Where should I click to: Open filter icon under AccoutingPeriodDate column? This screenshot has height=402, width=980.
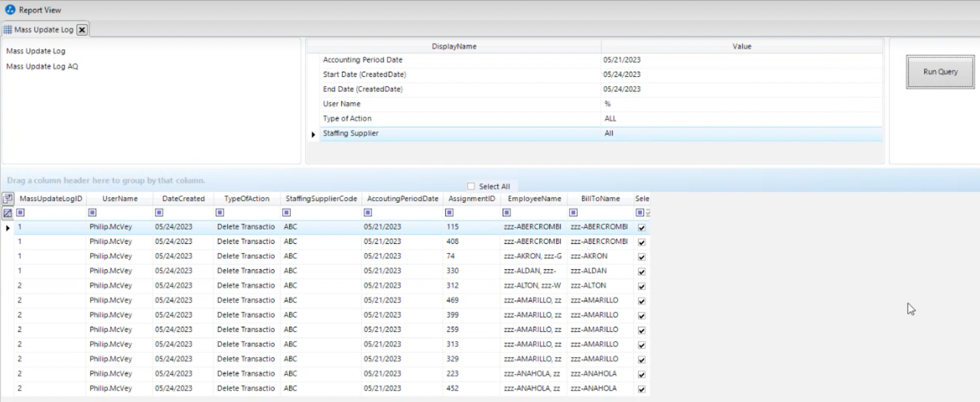click(x=368, y=212)
